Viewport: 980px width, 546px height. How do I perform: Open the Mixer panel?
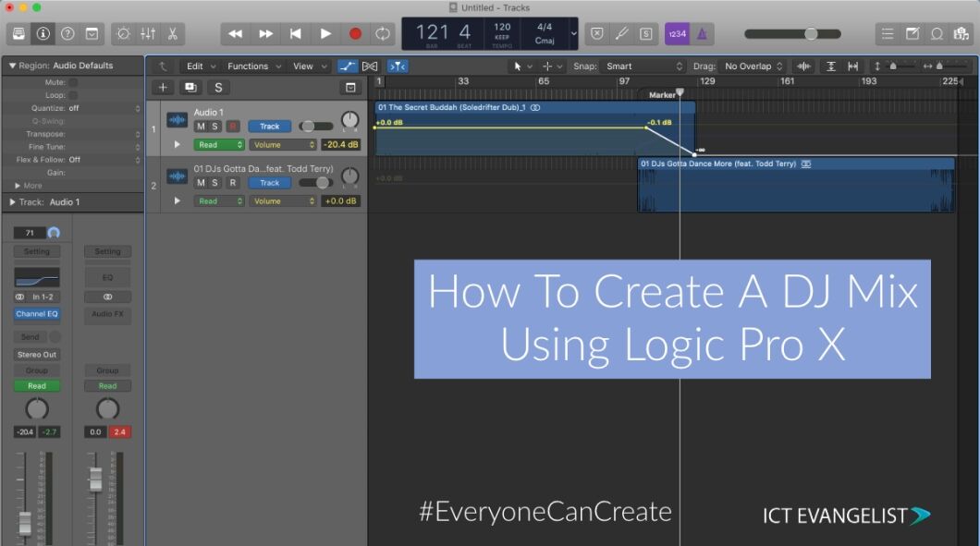[x=147, y=33]
